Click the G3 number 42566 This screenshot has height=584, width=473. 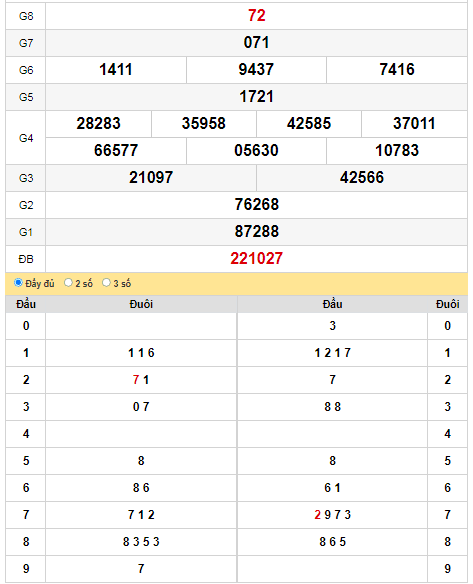point(362,178)
